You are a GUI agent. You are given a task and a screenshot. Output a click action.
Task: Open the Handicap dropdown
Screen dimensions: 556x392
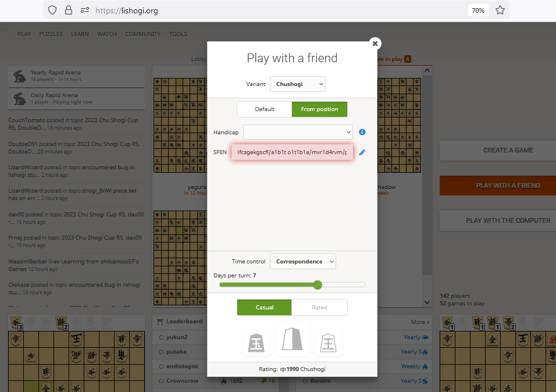coord(297,132)
